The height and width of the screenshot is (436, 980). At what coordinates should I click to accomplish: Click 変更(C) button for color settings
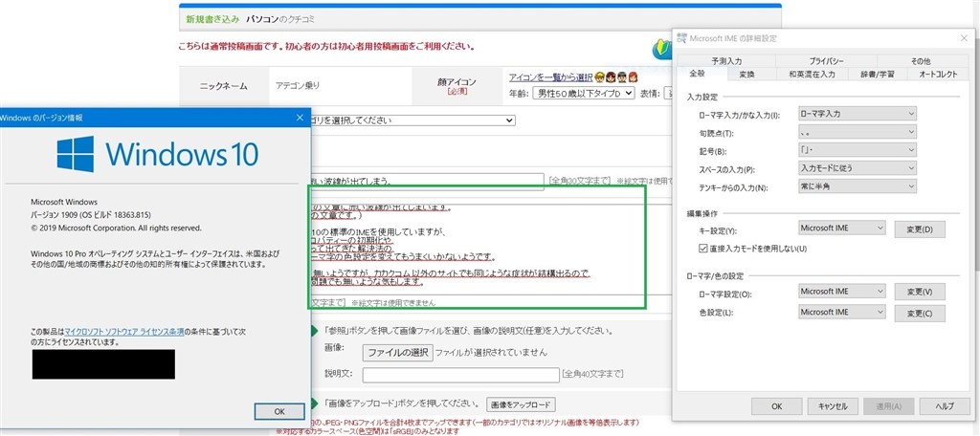coord(920,313)
